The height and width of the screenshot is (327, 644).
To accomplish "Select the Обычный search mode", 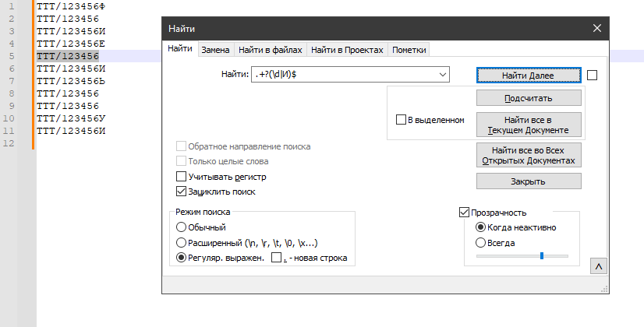I will click(x=182, y=227).
